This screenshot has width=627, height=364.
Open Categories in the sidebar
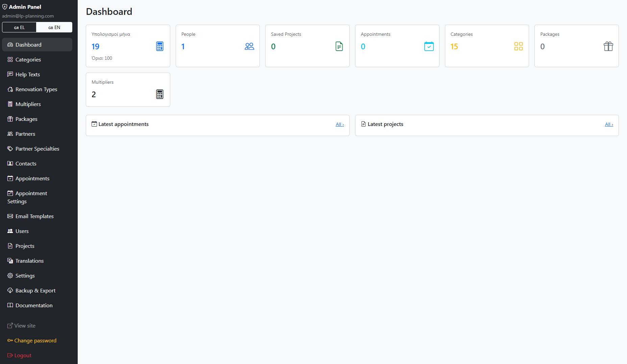tap(37, 59)
